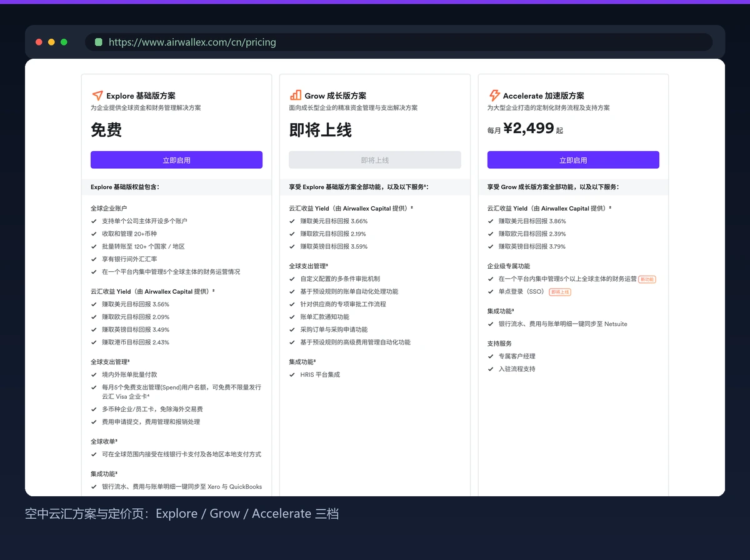Click the 企业级专属功能 heading
Screen dimensions: 750x560
click(509, 266)
